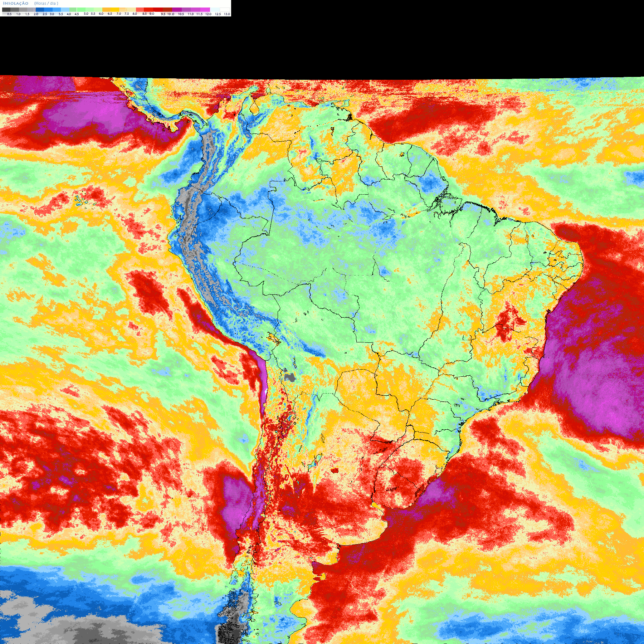Select the bright yellow swatch above 7.0
The height and width of the screenshot is (644, 644).
click(115, 10)
